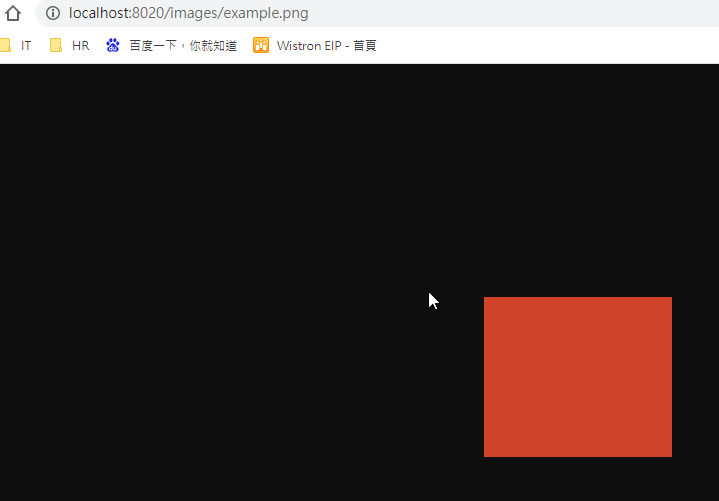Image resolution: width=719 pixels, height=501 pixels.
Task: Open the Wistron EIP - 首頁 bookmark
Action: click(x=315, y=45)
